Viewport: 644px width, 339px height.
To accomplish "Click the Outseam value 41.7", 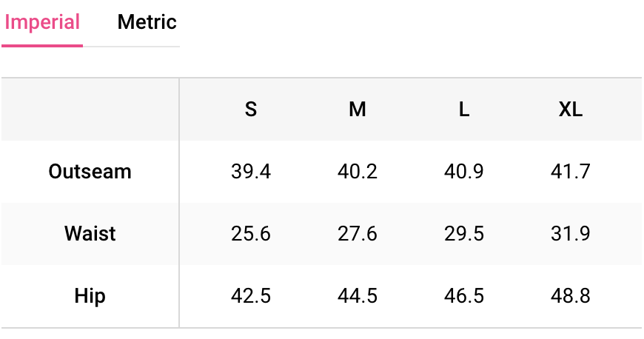I will point(571,172).
